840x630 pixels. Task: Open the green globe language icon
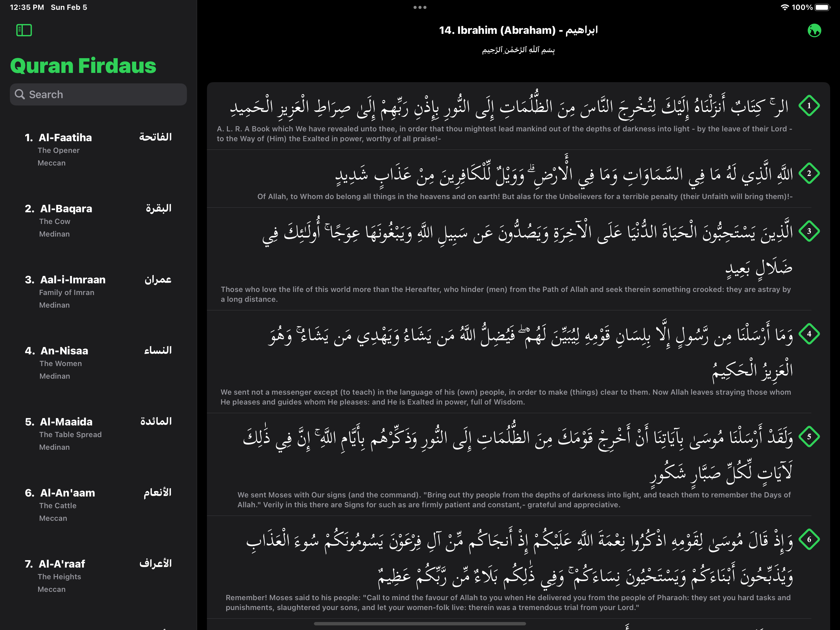[x=814, y=30]
